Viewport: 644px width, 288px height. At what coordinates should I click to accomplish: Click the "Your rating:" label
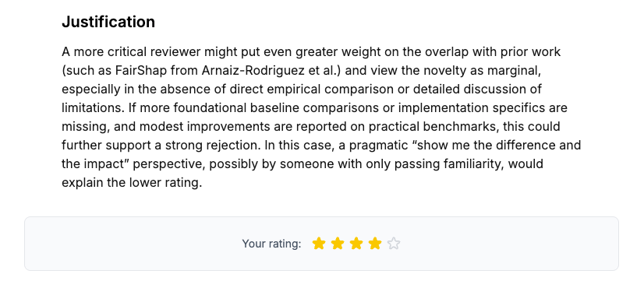pyautogui.click(x=271, y=244)
